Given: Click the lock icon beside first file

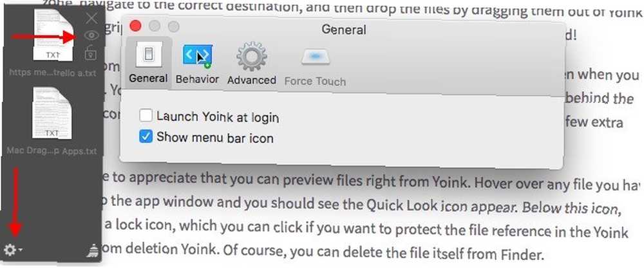Looking at the screenshot, I should (90, 53).
